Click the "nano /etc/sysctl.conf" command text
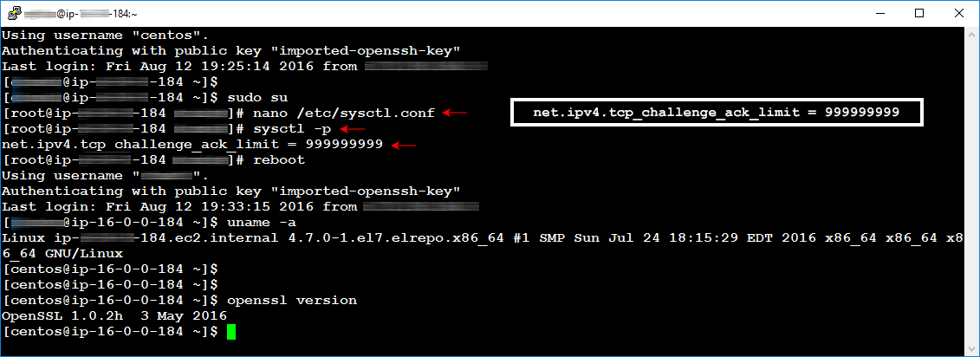This screenshot has width=980, height=357. [344, 113]
